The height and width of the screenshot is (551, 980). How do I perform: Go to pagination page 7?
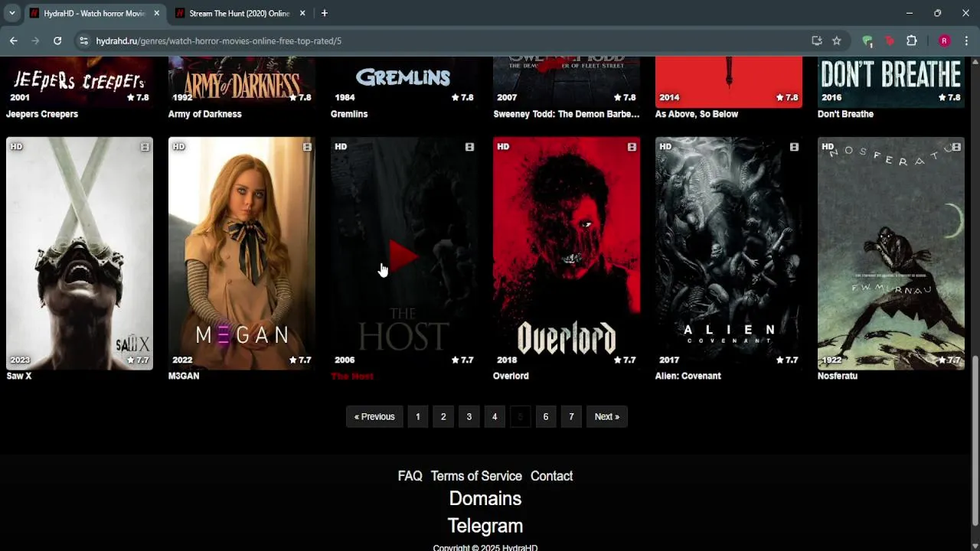(x=571, y=416)
